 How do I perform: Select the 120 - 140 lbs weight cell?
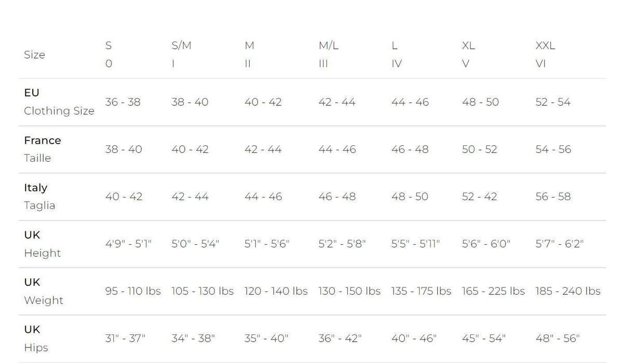click(276, 291)
